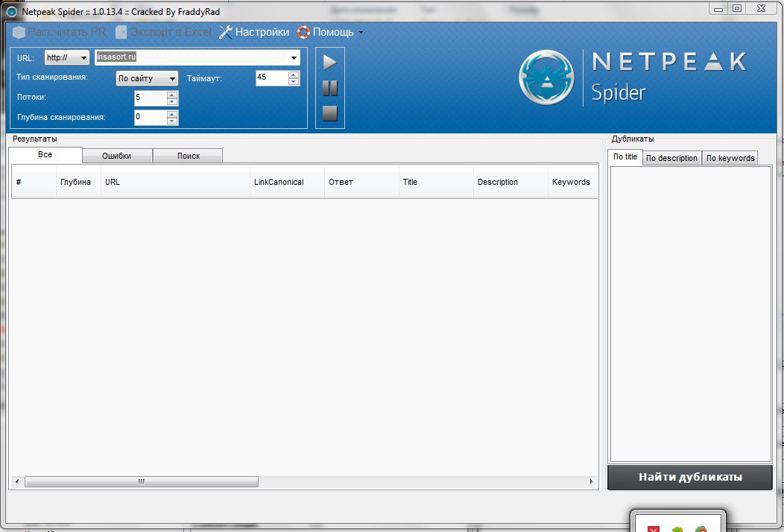Sort by the LinkCanonical column header
The height and width of the screenshot is (532, 784).
click(x=287, y=182)
